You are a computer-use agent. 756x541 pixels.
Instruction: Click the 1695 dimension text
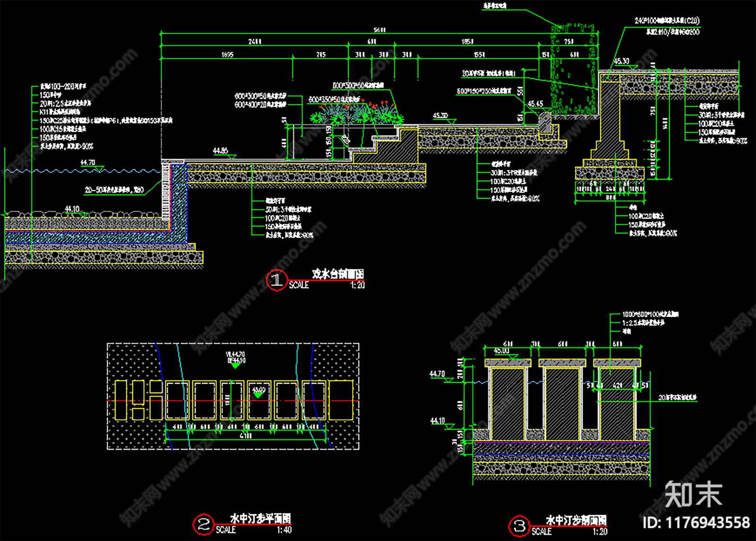point(227,55)
